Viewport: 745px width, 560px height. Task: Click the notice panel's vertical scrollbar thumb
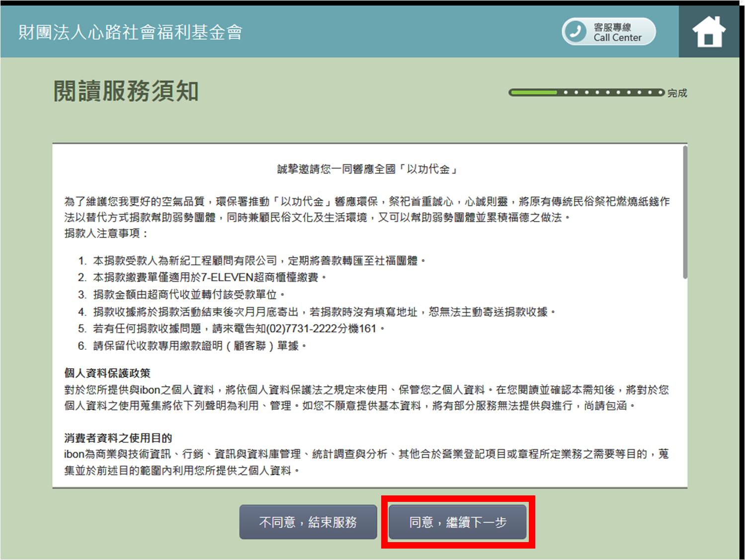685,212
